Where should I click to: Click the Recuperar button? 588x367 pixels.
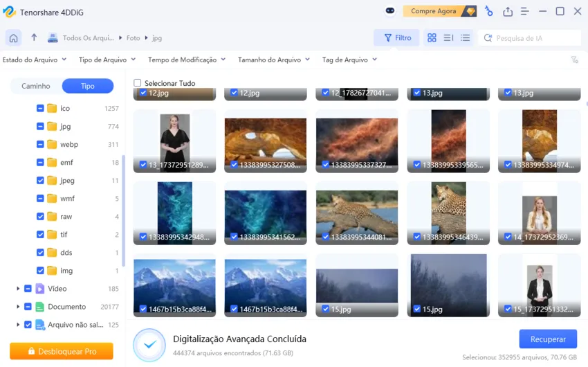point(548,339)
